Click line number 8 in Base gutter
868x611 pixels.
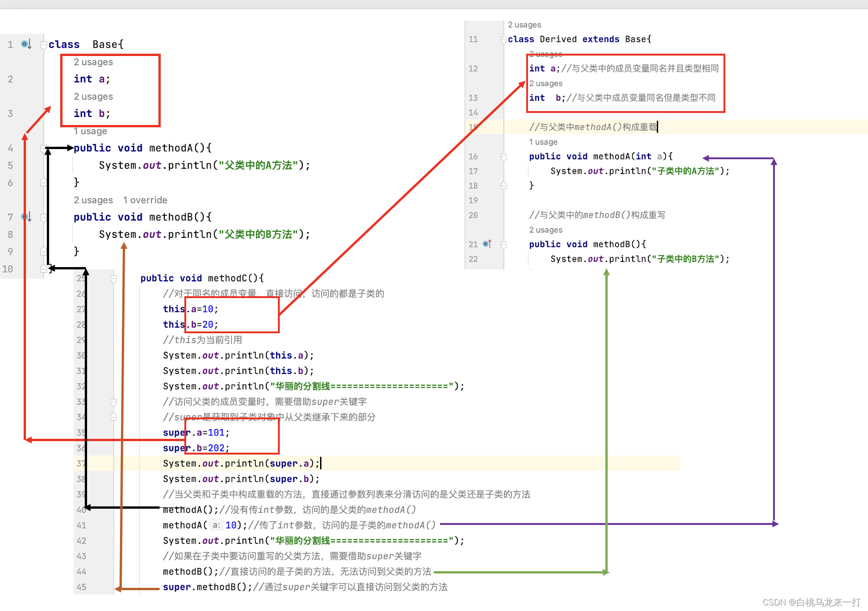pyautogui.click(x=10, y=234)
